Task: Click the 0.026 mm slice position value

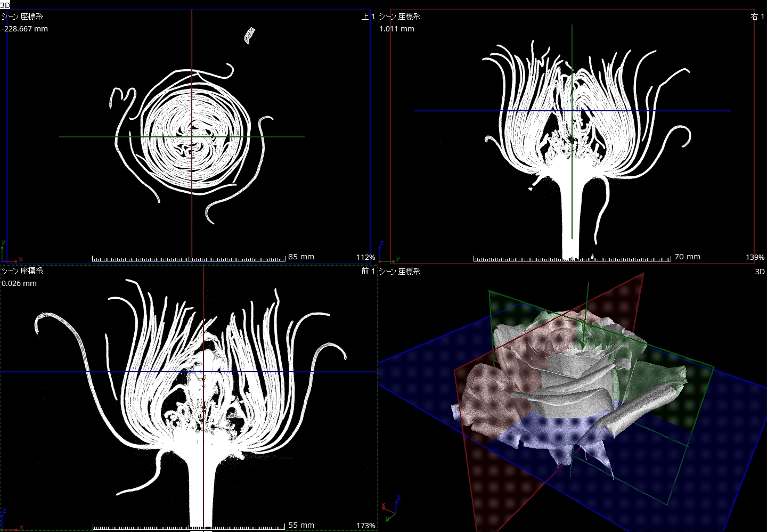Action: (x=19, y=283)
